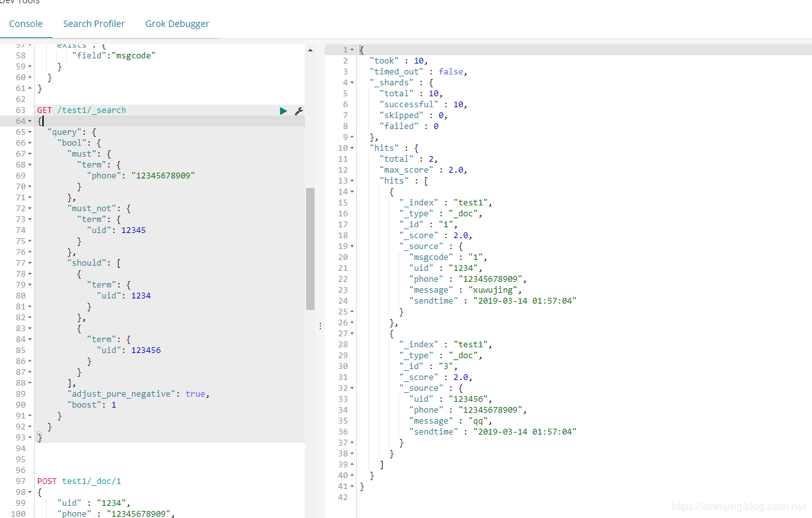Fold the "must_not" block at line 72
The height and width of the screenshot is (518, 812).
pyautogui.click(x=30, y=209)
